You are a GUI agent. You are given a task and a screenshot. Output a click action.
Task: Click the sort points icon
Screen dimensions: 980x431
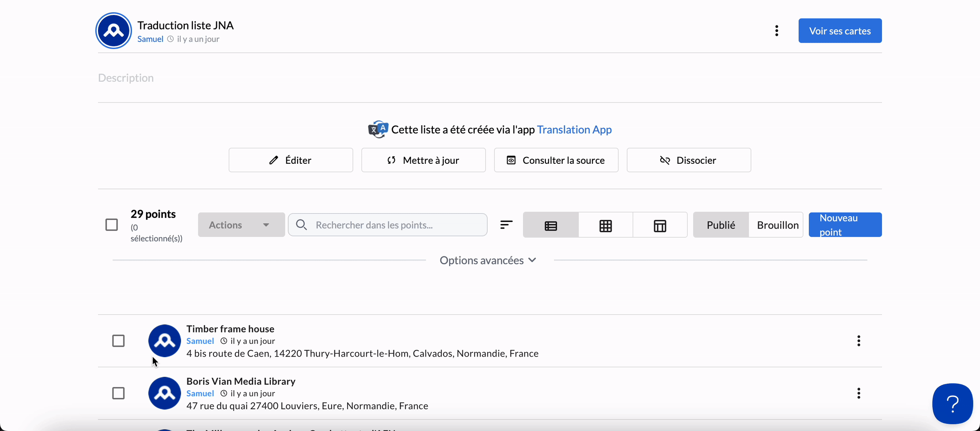click(506, 225)
